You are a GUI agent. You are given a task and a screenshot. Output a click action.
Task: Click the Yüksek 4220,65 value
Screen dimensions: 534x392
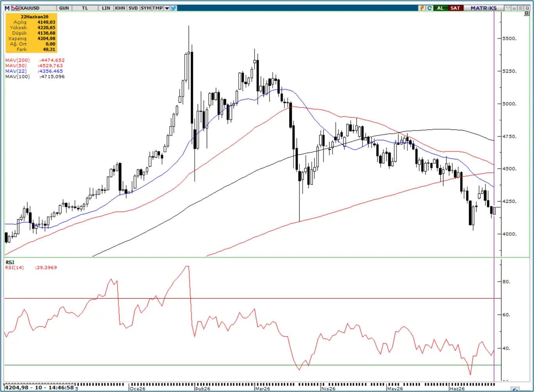coord(46,28)
